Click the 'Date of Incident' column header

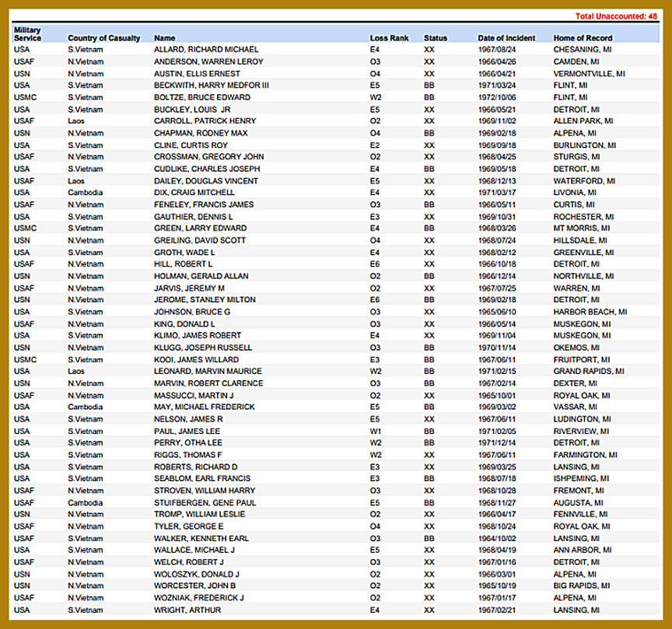tap(506, 38)
